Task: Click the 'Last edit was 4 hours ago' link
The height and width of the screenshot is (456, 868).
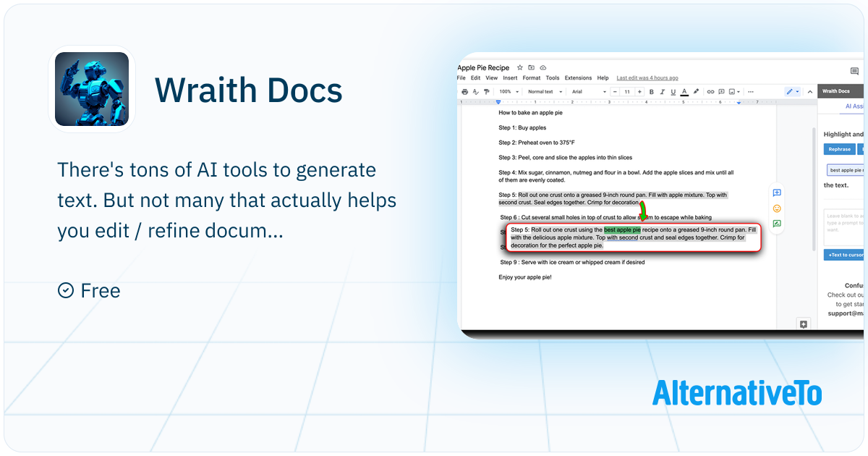Action: point(647,78)
